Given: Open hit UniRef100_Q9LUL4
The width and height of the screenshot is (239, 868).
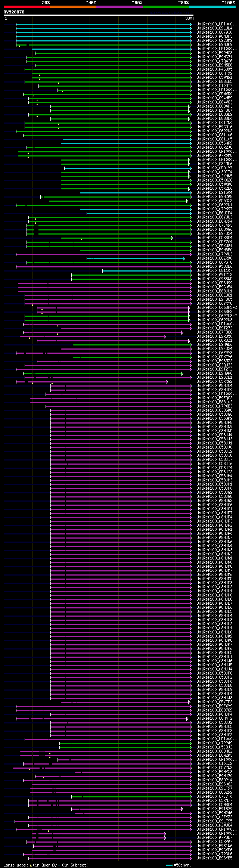Looking at the screenshot, I should point(214,28).
